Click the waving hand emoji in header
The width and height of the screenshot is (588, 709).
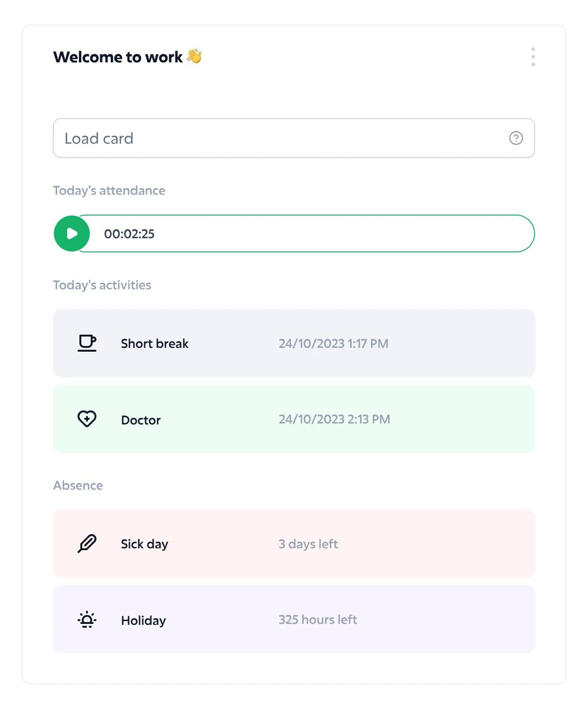coord(194,56)
